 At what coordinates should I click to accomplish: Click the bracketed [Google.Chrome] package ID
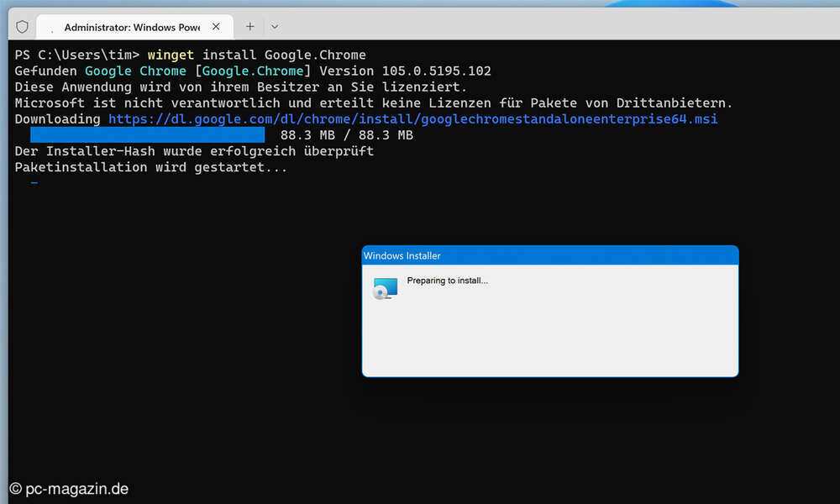coord(253,71)
